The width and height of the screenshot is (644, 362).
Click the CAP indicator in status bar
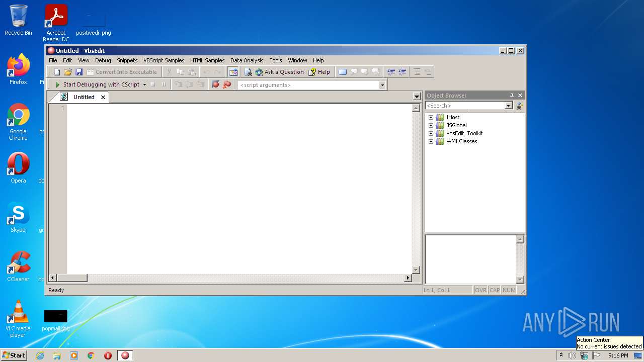pyautogui.click(x=495, y=290)
